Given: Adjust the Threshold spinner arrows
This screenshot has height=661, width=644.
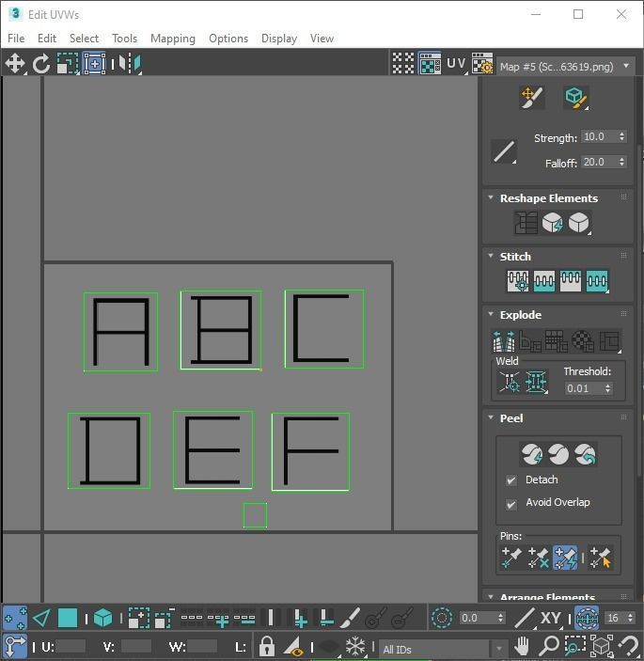Looking at the screenshot, I should point(607,388).
